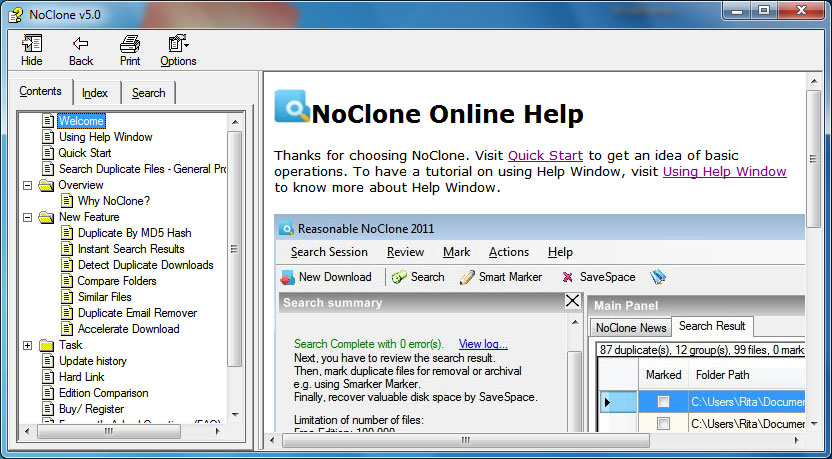832x459 pixels.
Task: Click the Task folder icon
Action: point(47,345)
